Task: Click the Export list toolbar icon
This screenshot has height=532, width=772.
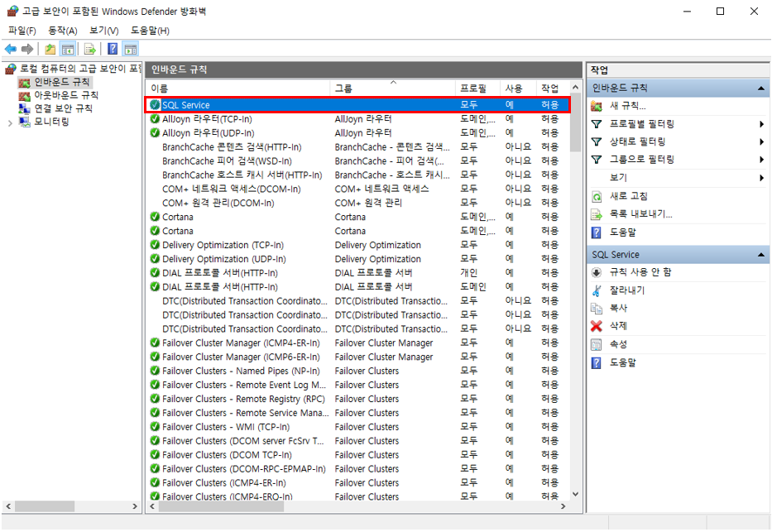Action: (x=89, y=49)
